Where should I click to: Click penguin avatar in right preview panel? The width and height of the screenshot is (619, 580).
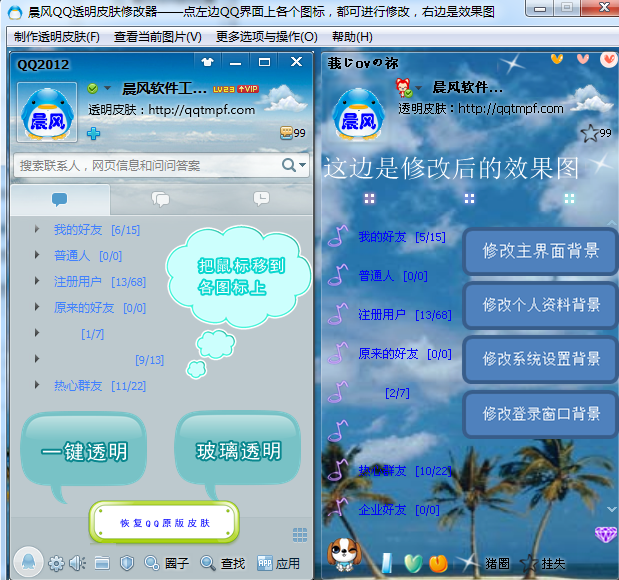point(358,114)
